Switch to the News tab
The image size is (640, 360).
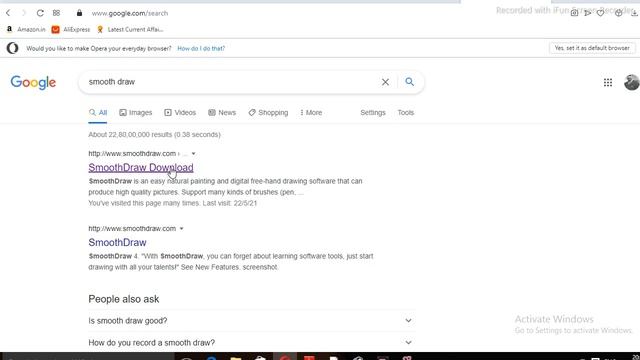[222, 113]
